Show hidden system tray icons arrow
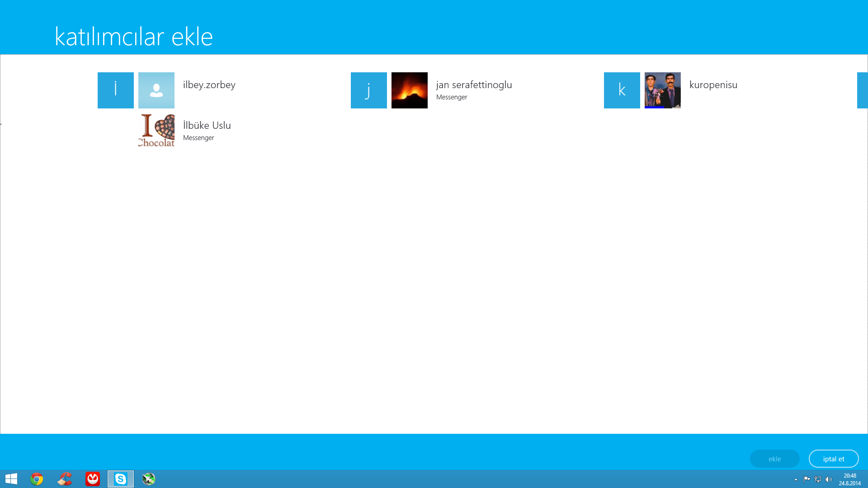The width and height of the screenshot is (868, 488). click(796, 479)
